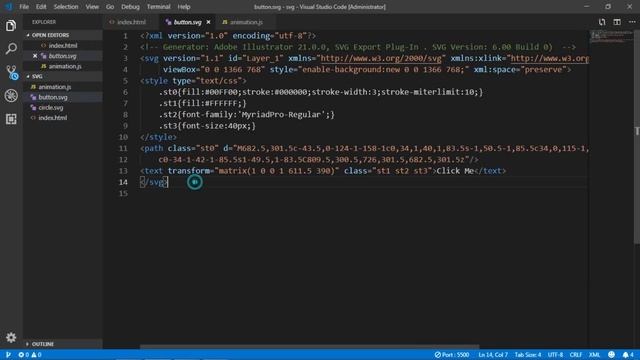Follow the xmlns:xlink w3.org link
Image resolution: width=640 pixels, height=360 pixels.
tap(549, 58)
